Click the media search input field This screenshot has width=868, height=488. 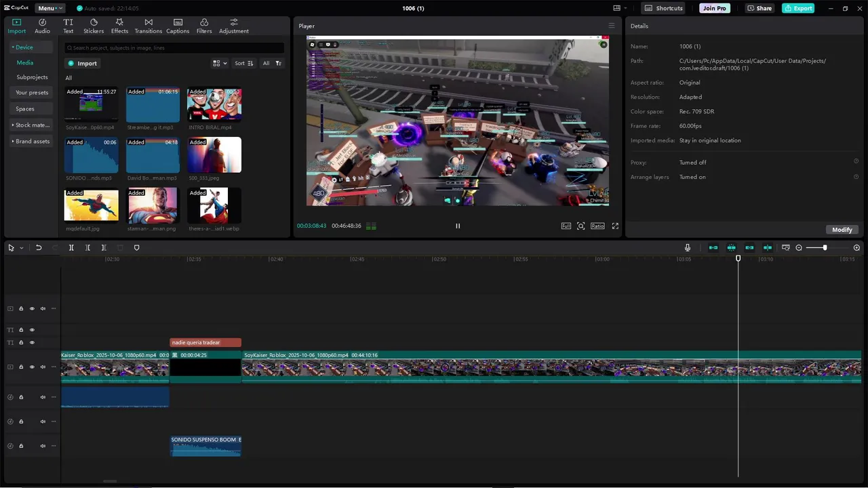click(x=174, y=48)
